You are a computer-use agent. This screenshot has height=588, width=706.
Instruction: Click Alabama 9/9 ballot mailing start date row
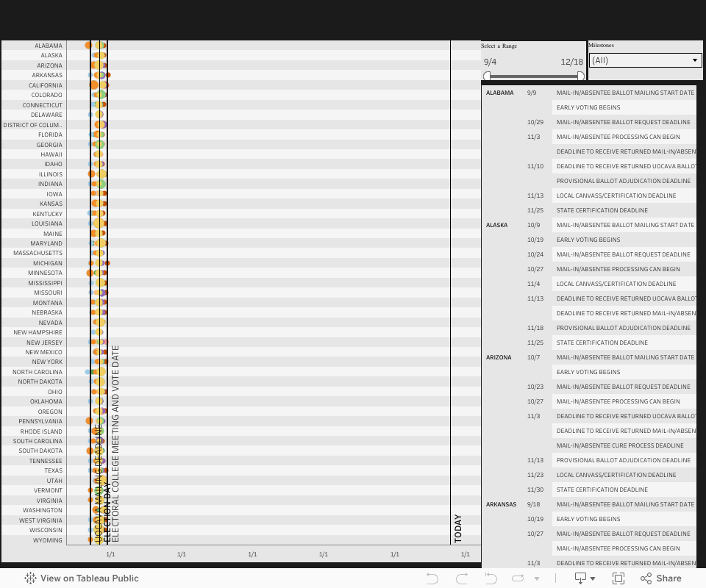[x=624, y=93]
